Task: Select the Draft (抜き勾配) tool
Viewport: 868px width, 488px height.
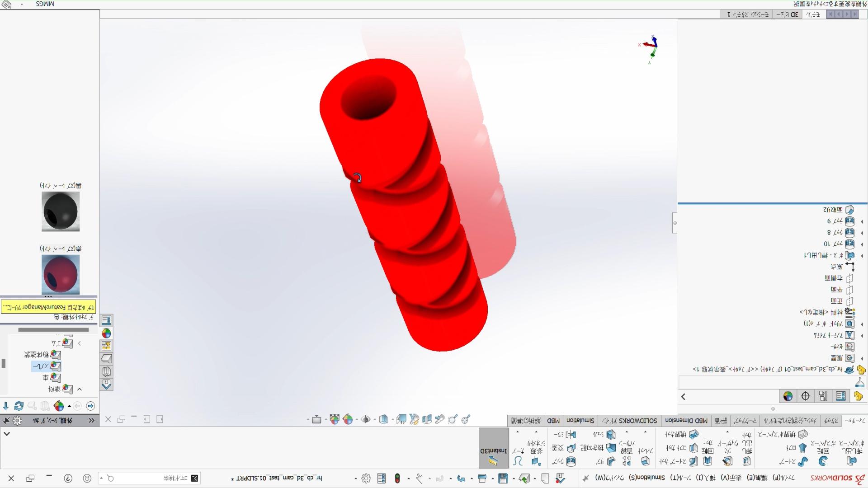Action: (x=598, y=448)
